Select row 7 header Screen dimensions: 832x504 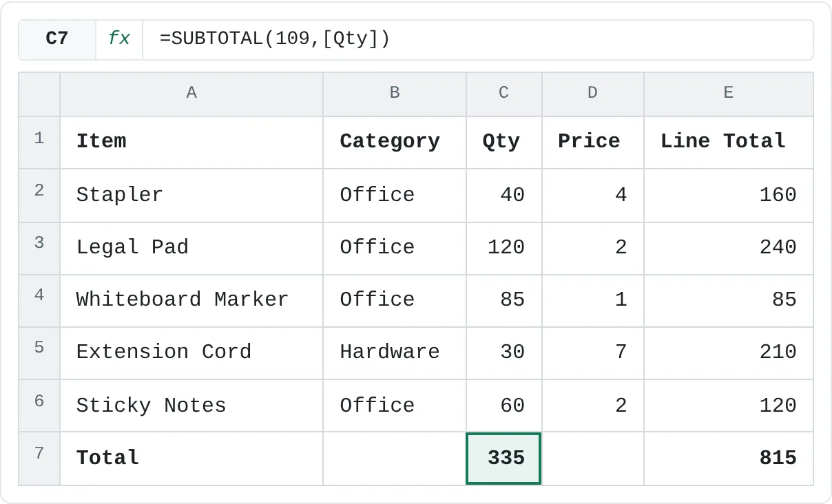point(39,459)
